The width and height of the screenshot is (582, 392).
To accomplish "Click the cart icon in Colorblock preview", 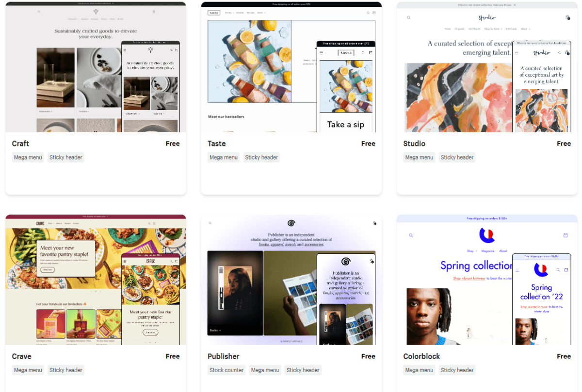I will (x=565, y=235).
